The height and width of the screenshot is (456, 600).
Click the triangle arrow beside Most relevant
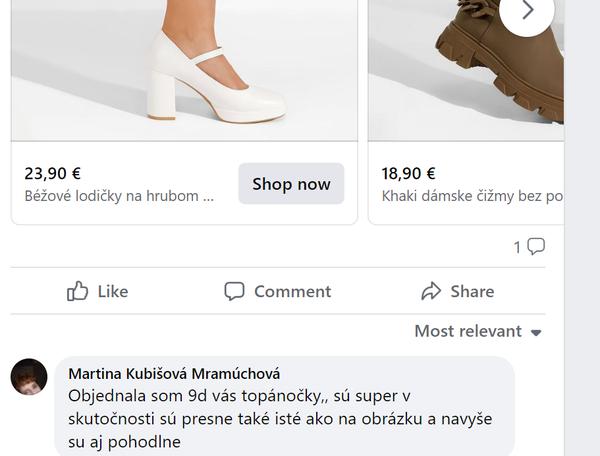tap(536, 332)
